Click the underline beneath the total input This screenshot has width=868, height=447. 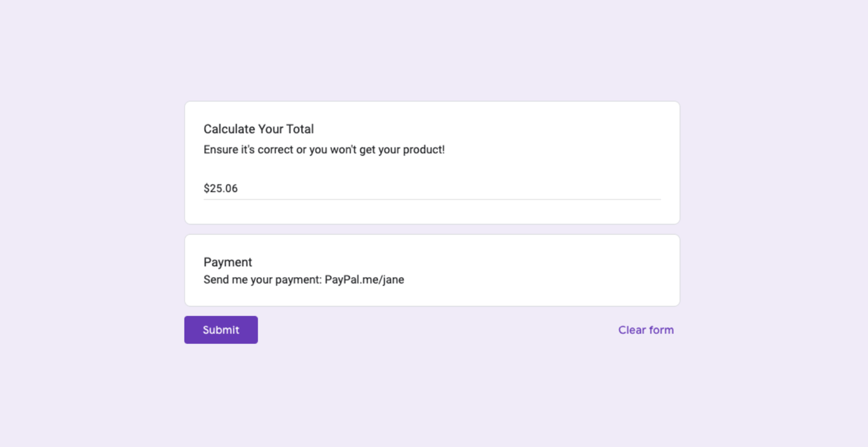(x=432, y=199)
